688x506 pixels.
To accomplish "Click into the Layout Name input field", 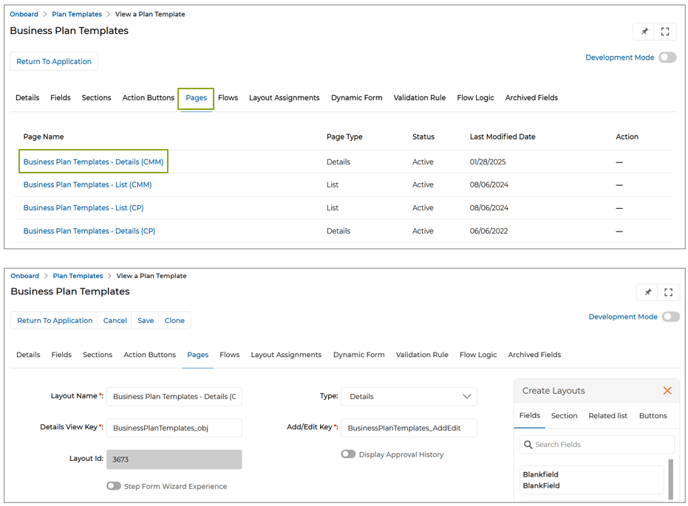I will tap(174, 397).
